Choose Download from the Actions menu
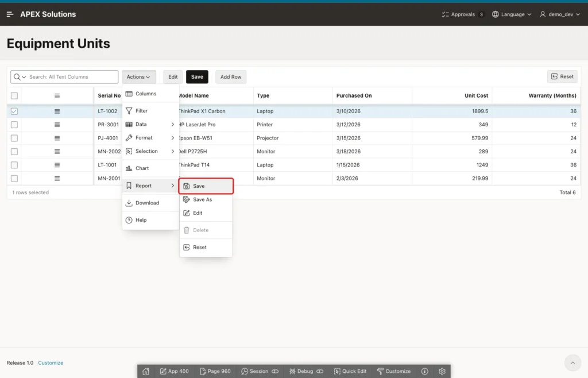Viewport: 588px width, 378px height. 150,203
